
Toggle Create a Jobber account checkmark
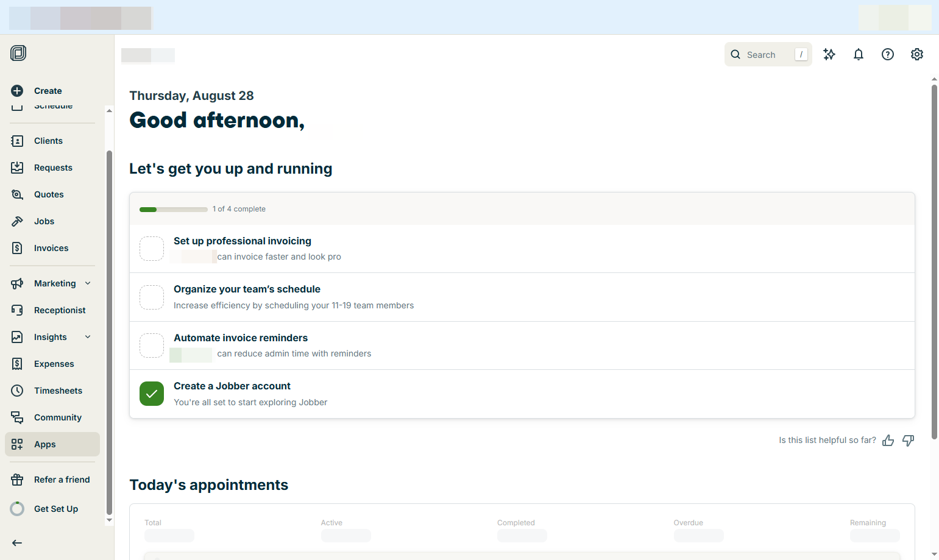click(x=152, y=394)
